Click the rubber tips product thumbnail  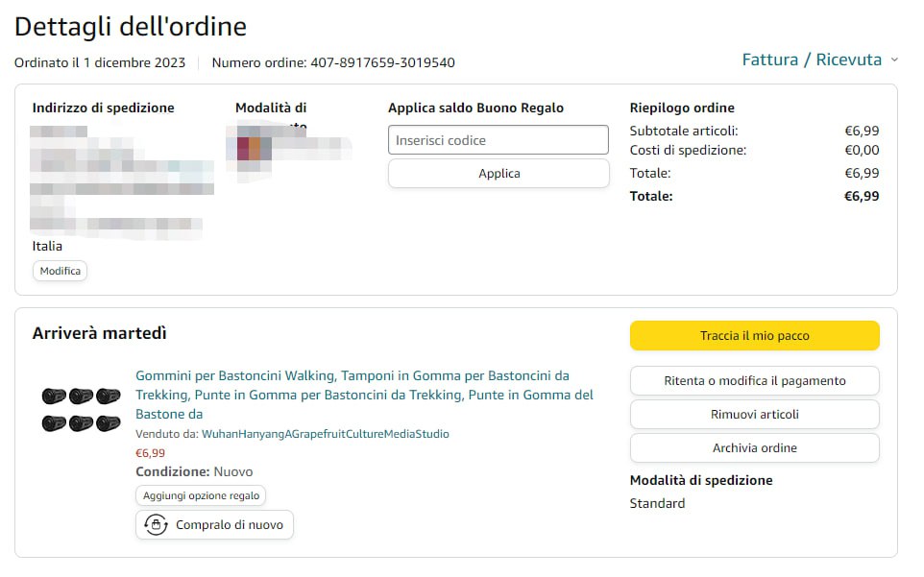[81, 409]
